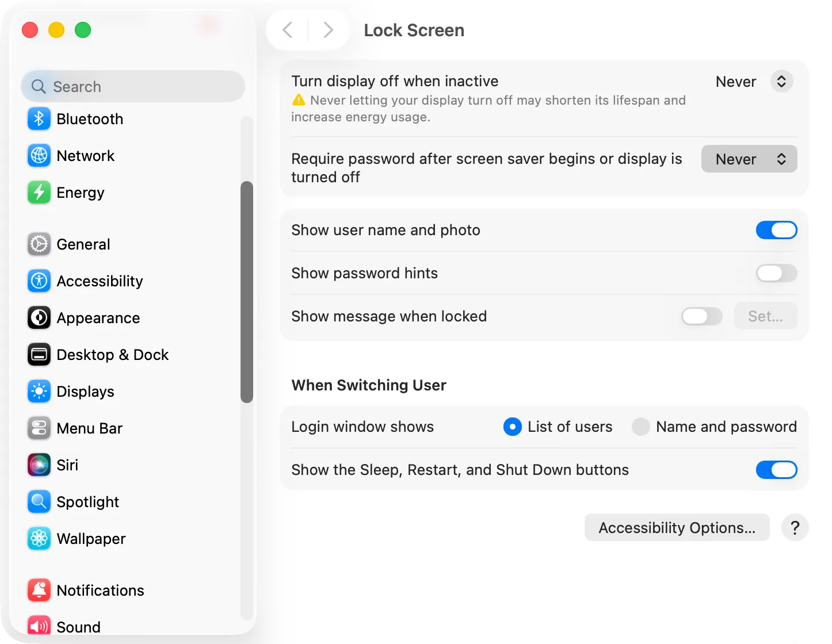Image resolution: width=832 pixels, height=644 pixels.
Task: Open help with the question mark button
Action: click(x=795, y=527)
